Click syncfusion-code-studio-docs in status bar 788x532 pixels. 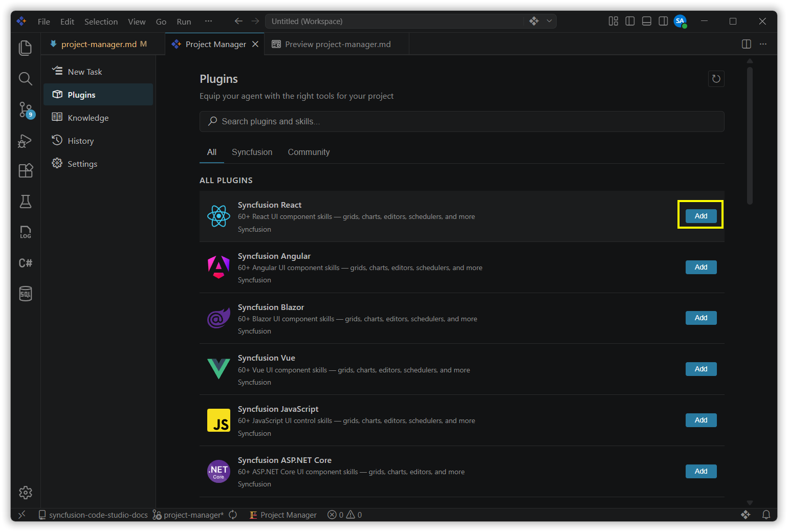pyautogui.click(x=93, y=515)
